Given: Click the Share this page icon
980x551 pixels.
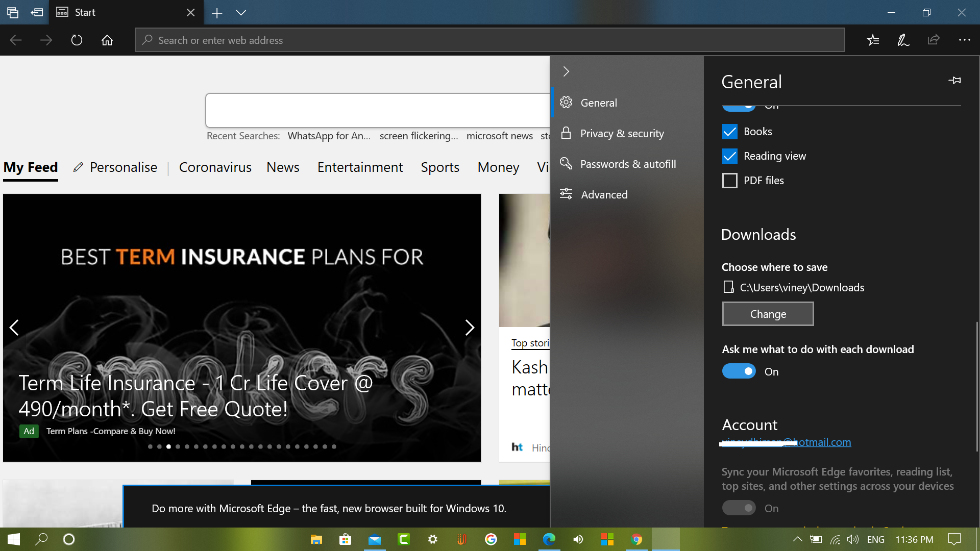Looking at the screenshot, I should click(x=934, y=40).
